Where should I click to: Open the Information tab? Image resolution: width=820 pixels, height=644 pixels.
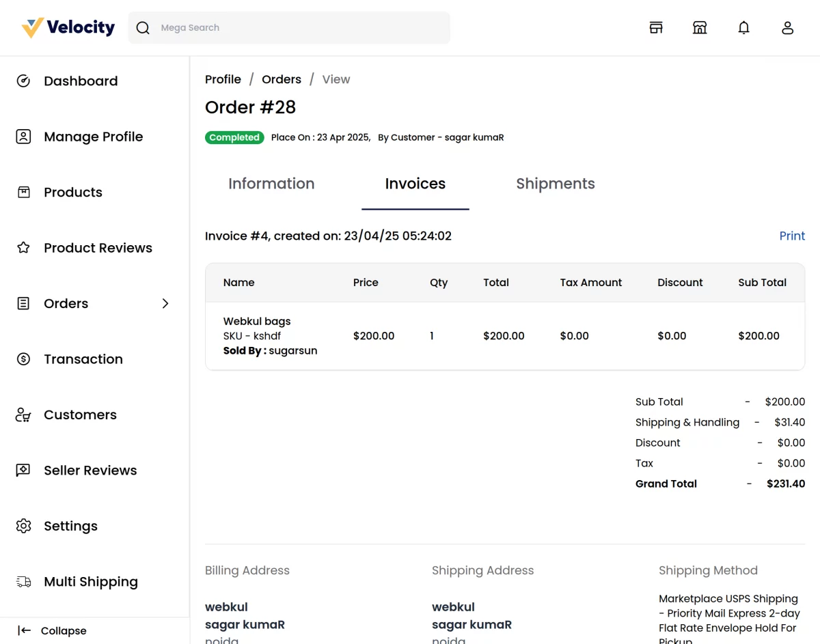coord(271,183)
